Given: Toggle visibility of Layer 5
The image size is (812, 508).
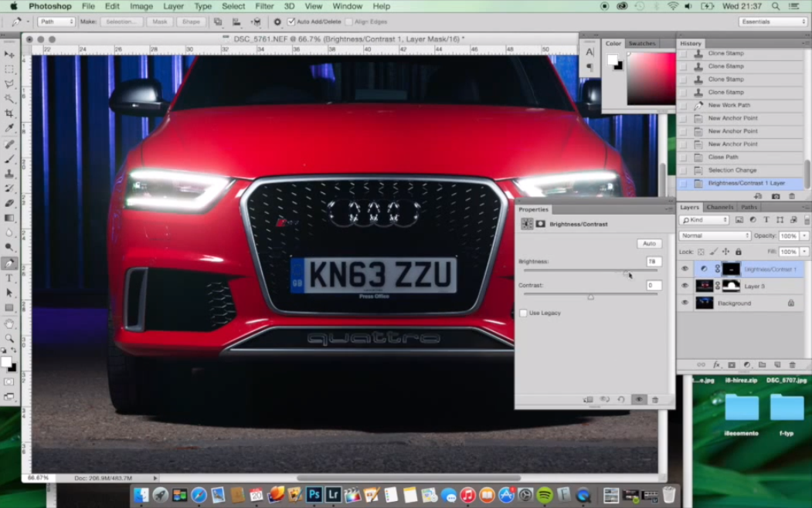Looking at the screenshot, I should (x=685, y=286).
